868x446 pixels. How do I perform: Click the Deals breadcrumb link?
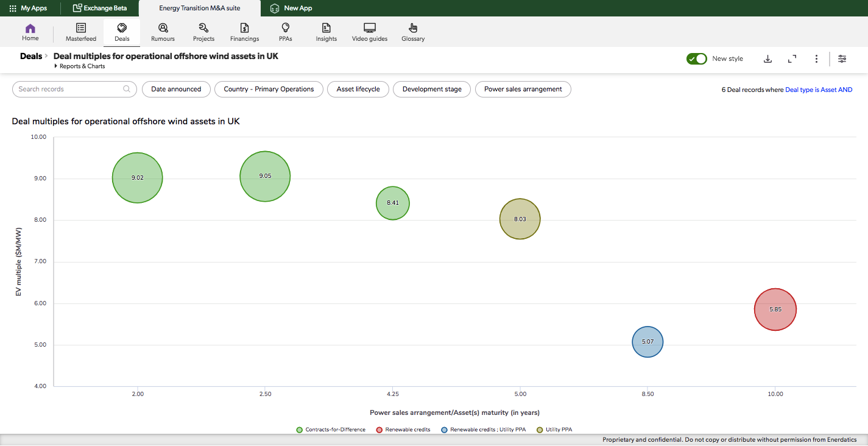(31, 56)
